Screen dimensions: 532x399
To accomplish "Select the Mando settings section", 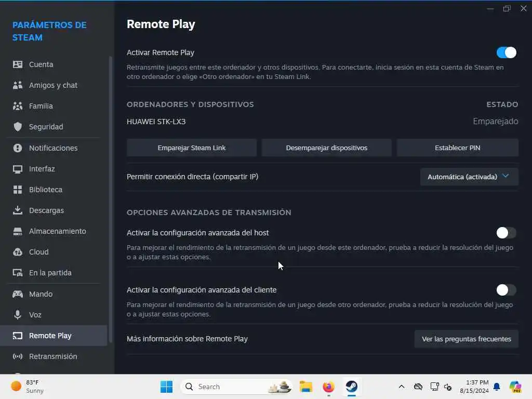I will pos(54,294).
